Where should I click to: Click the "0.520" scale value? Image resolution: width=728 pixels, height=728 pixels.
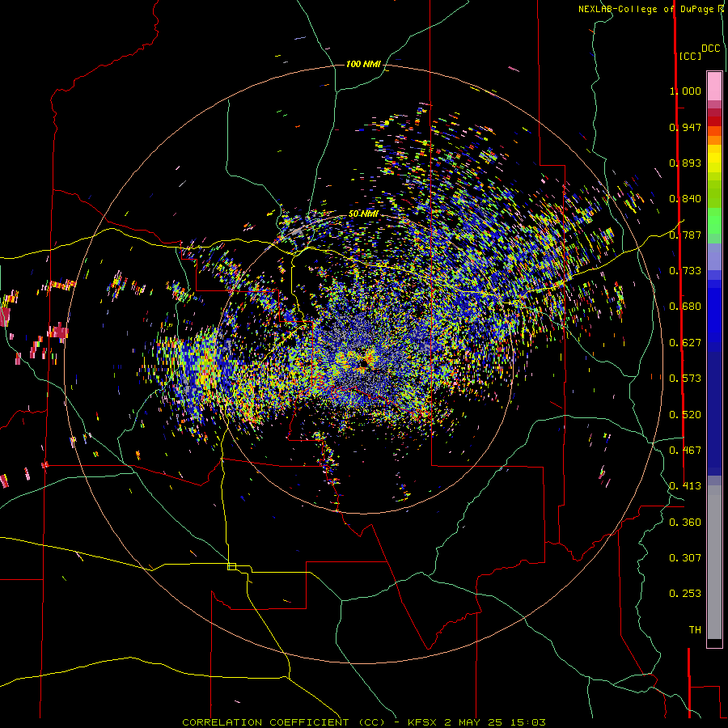click(685, 415)
